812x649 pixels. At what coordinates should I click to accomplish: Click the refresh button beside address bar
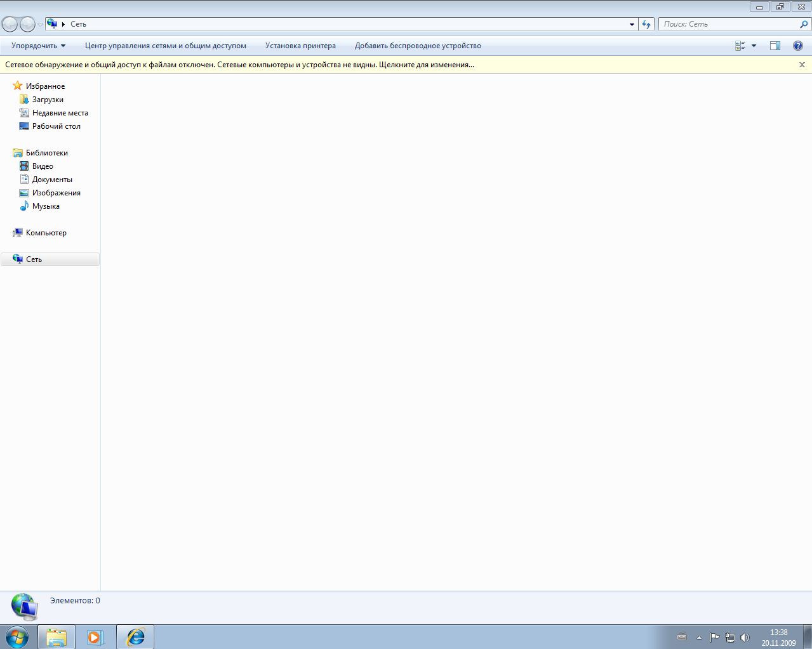coord(646,24)
